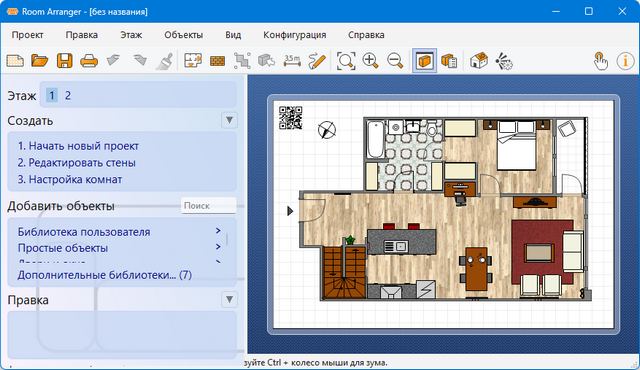Open the Справка menu
Viewport: 640px width, 370px height.
tap(366, 35)
